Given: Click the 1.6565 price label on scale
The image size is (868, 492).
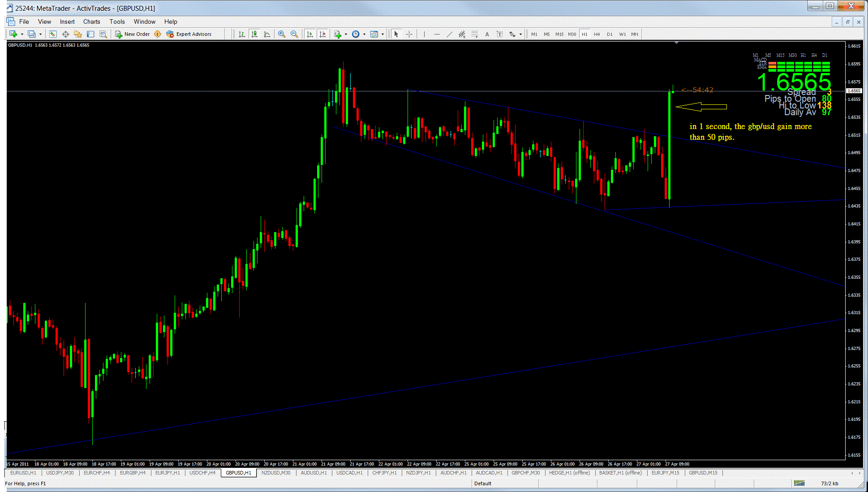Looking at the screenshot, I should pyautogui.click(x=854, y=91).
